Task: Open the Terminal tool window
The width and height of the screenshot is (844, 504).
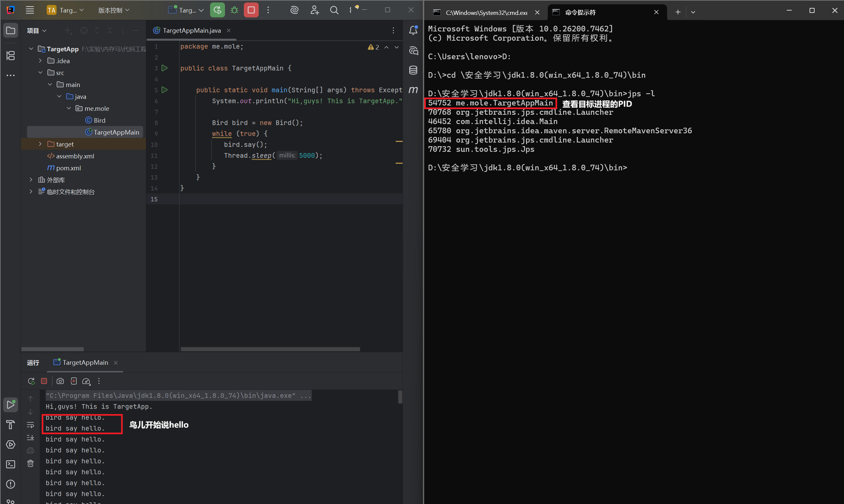Action: point(11,464)
